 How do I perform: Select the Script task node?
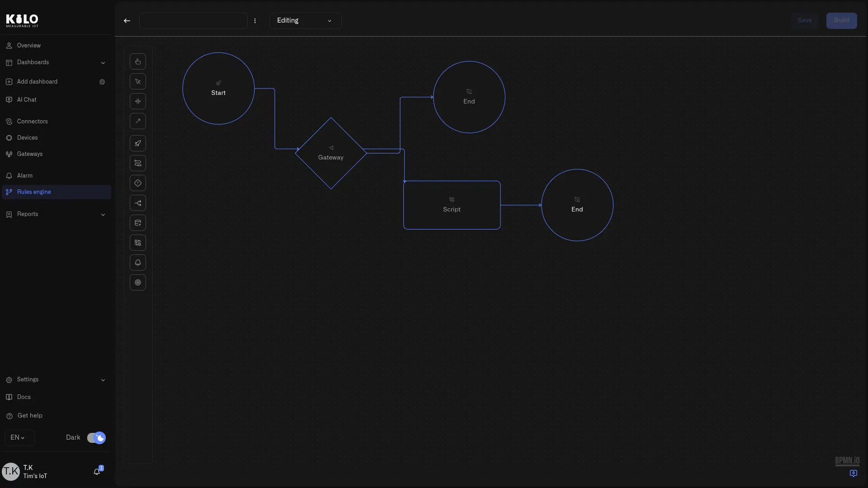click(x=452, y=205)
